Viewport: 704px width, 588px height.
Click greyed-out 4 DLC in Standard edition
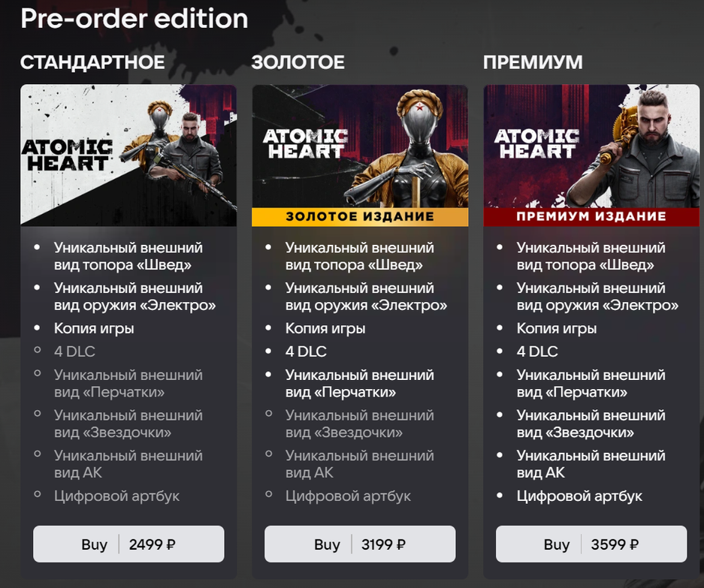point(74,351)
